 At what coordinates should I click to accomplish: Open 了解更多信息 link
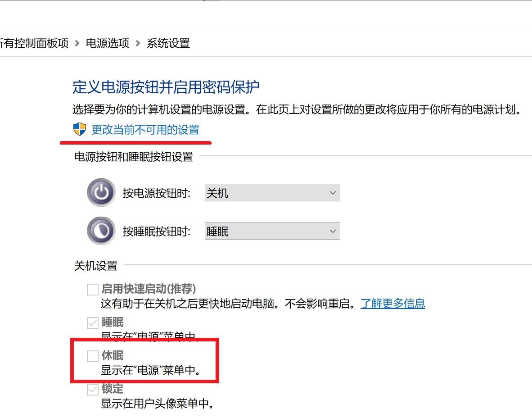[392, 303]
